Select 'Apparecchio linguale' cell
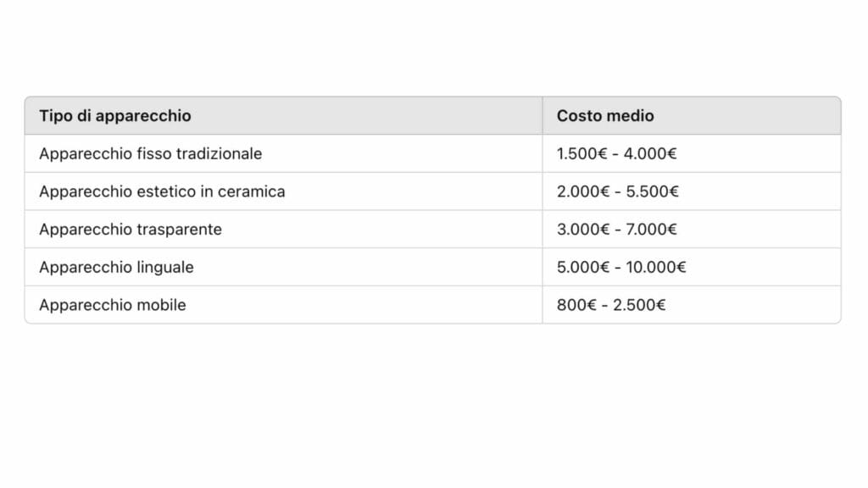 coord(283,267)
